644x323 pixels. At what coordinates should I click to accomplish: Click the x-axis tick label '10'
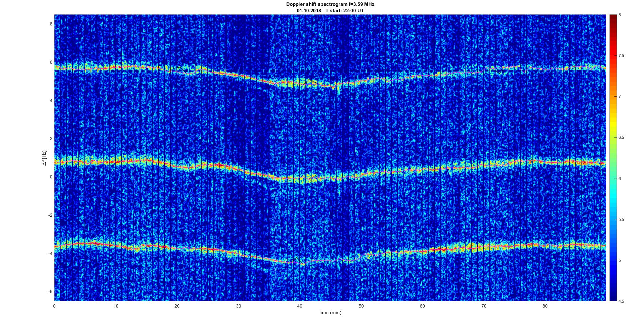(x=116, y=306)
